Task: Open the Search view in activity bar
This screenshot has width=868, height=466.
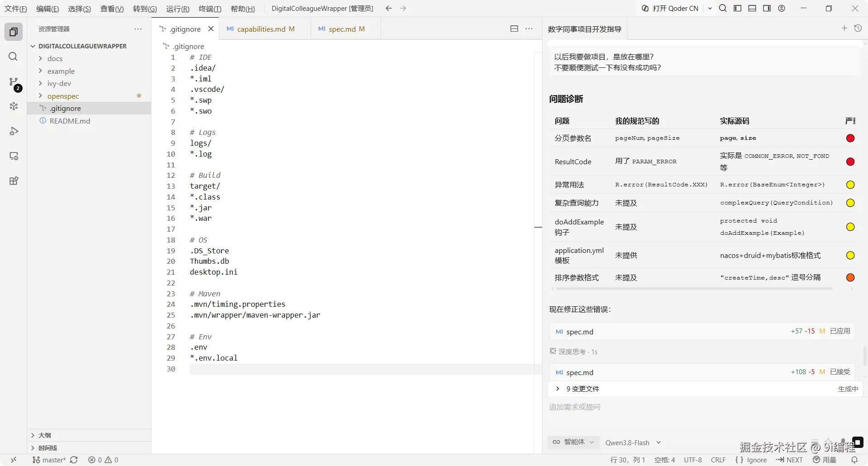Action: [x=14, y=57]
